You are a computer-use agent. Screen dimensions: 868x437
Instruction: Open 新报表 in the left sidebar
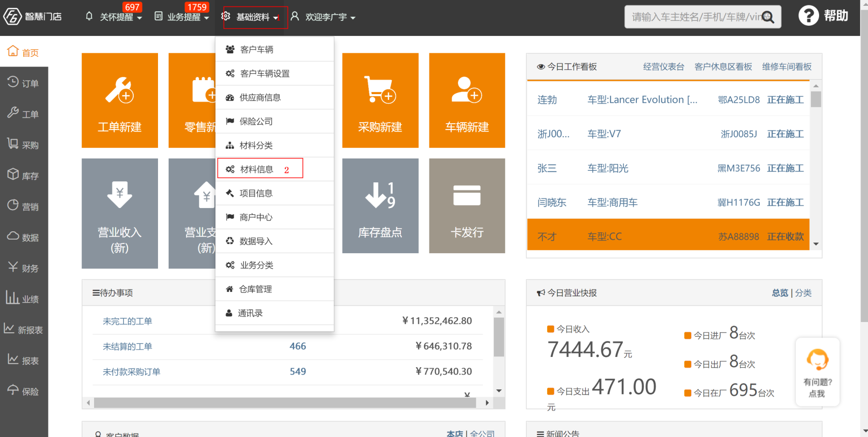(24, 329)
